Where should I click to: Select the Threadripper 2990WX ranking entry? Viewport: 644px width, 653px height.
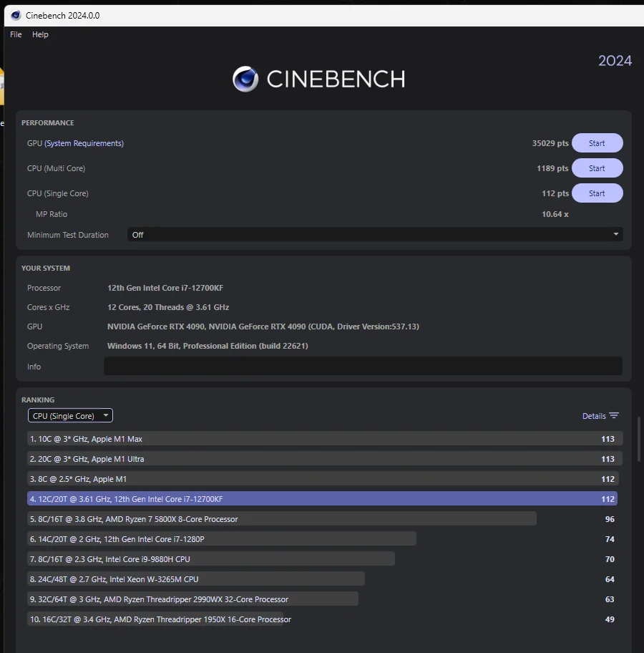coord(192,599)
